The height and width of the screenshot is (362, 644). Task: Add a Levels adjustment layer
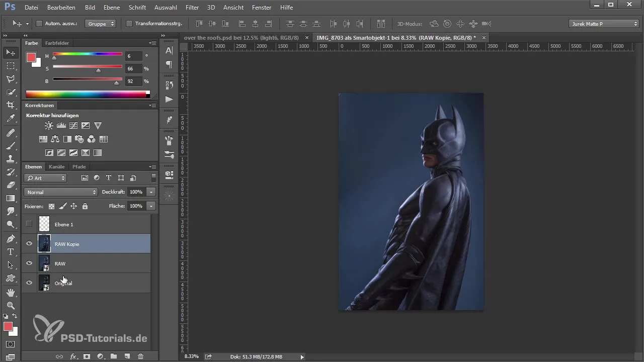point(61,126)
